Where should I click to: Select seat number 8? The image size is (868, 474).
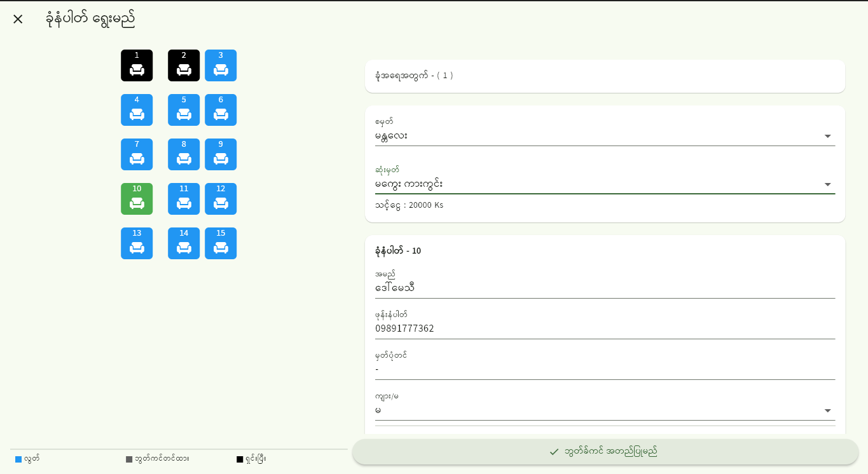pos(184,154)
